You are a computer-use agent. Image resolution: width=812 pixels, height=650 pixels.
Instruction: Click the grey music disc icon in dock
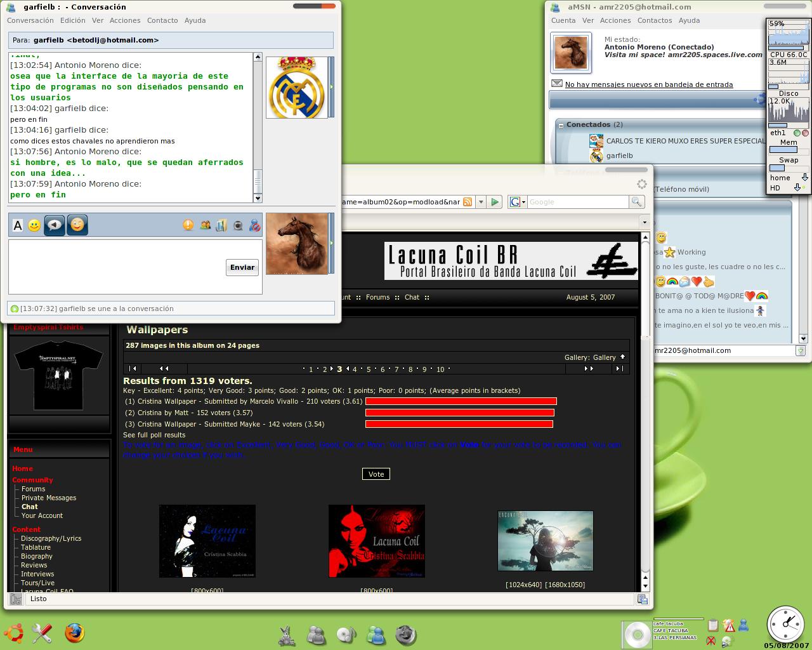coord(346,635)
